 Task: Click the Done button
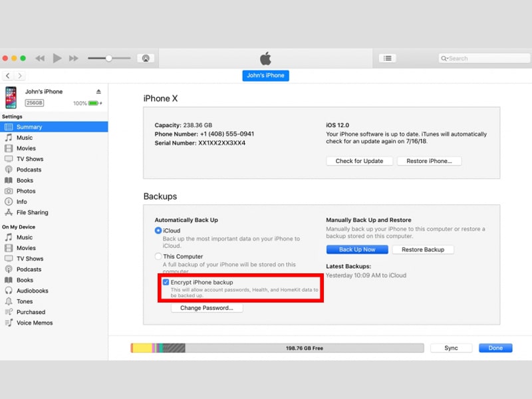click(x=495, y=348)
